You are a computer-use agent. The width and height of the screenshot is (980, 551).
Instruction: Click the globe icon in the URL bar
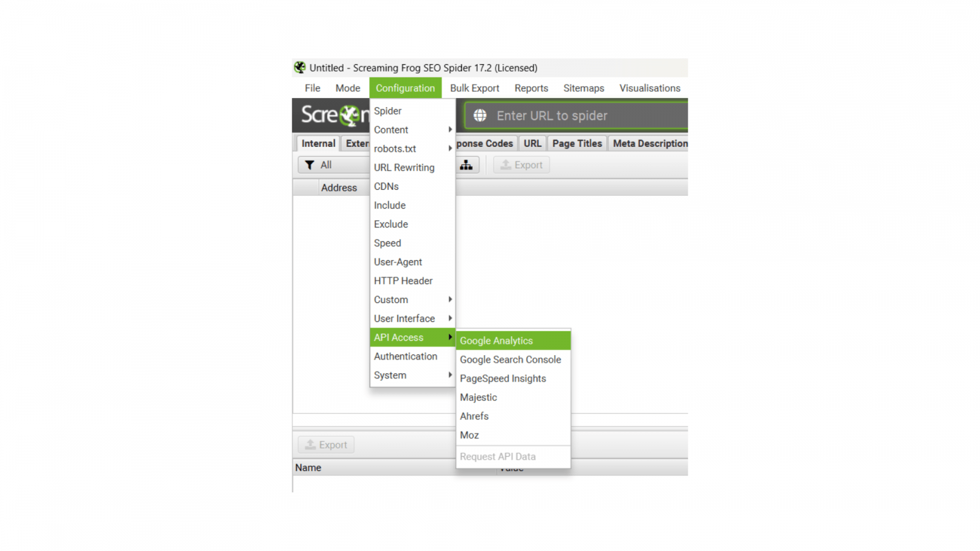point(480,116)
